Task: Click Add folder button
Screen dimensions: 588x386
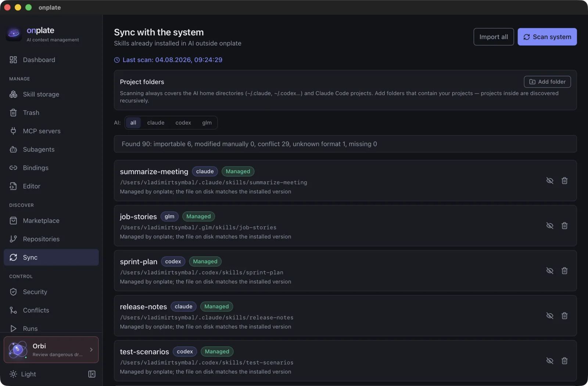Action: point(547,82)
